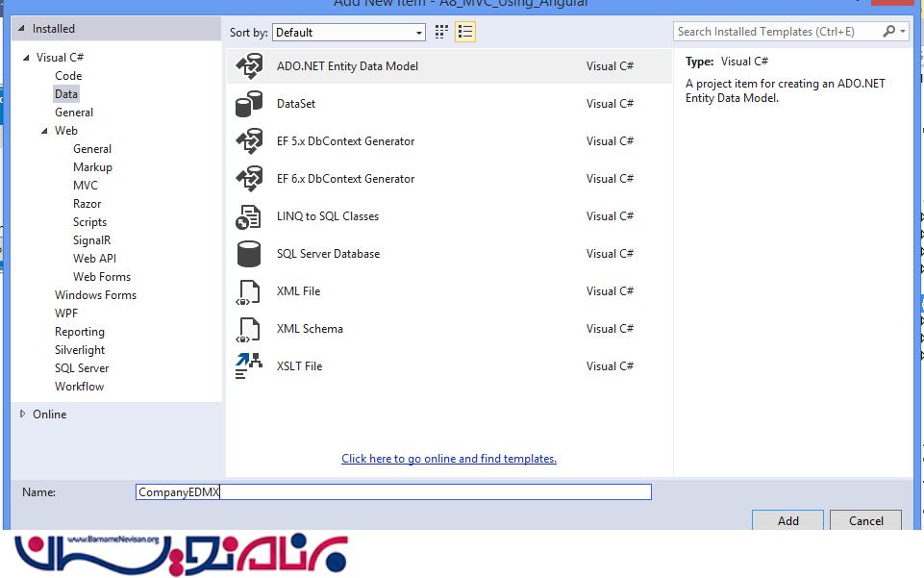924x578 pixels.
Task: Select the WPF category
Action: (x=66, y=313)
